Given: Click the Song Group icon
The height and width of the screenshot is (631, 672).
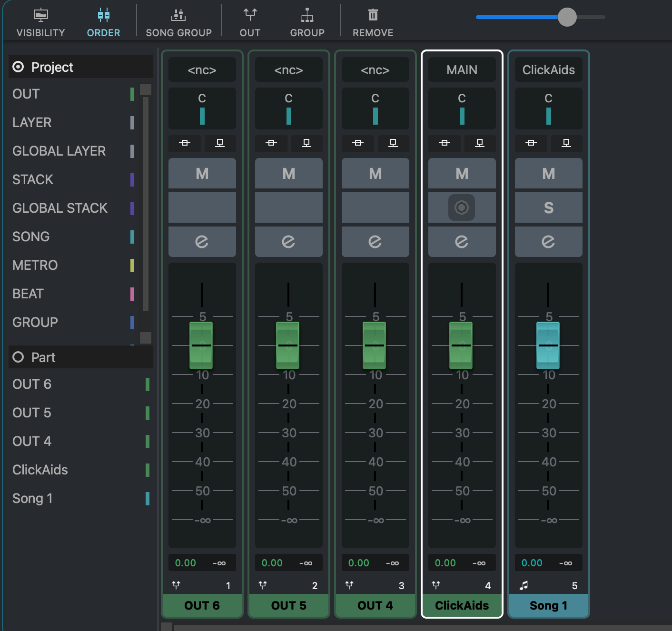Looking at the screenshot, I should [x=178, y=16].
